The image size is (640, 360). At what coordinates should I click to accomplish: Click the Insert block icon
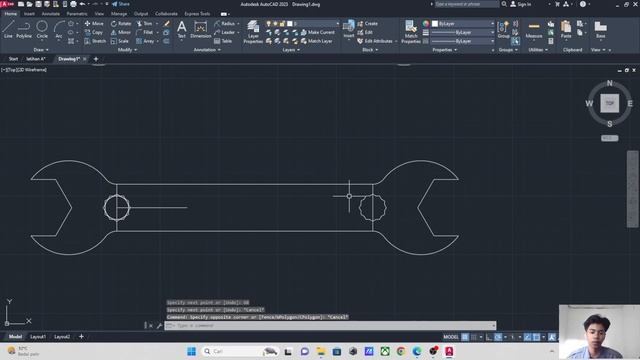click(349, 29)
